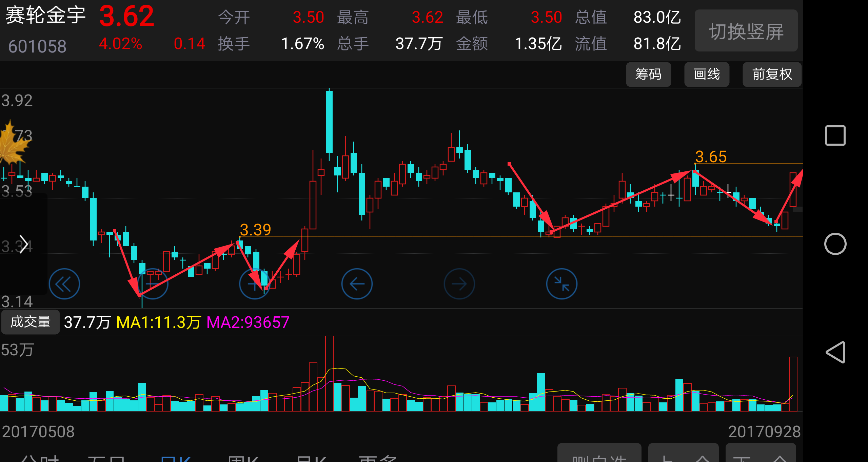Zoom in chart with the plus circle icon
Image resolution: width=868 pixels, height=462 pixels.
(254, 284)
